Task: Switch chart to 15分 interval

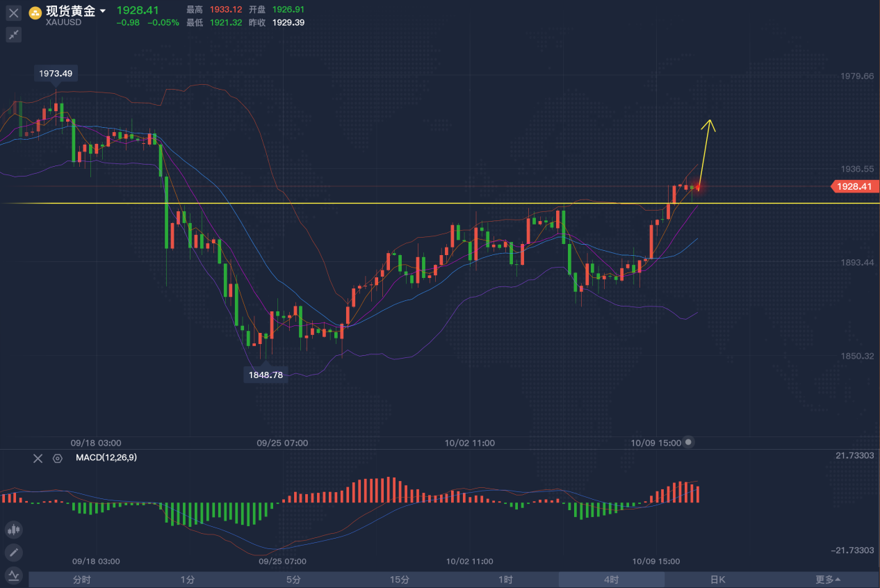Action: point(399,580)
